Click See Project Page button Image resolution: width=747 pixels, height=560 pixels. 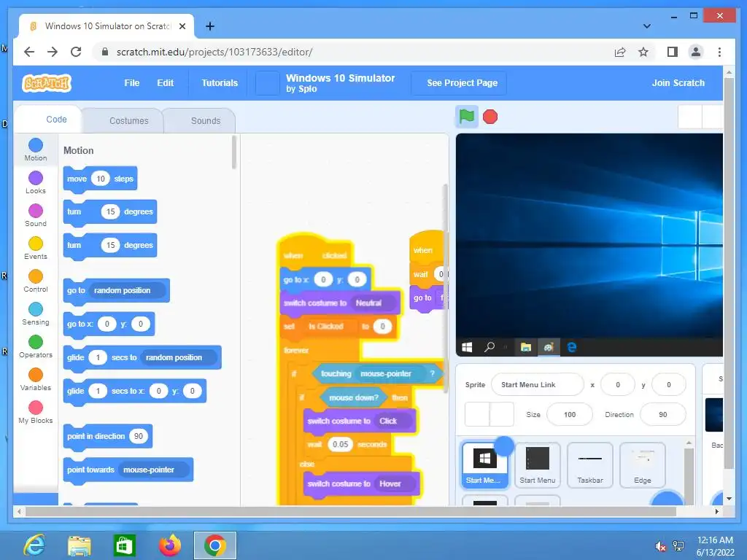(459, 83)
